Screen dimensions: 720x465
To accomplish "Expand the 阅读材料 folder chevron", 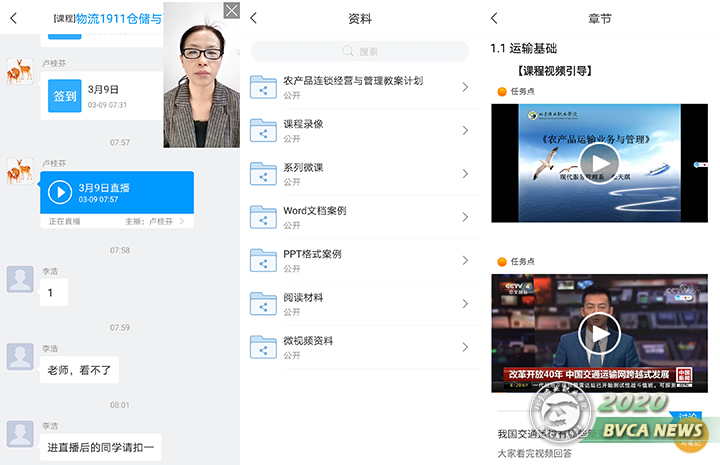I will pos(465,304).
